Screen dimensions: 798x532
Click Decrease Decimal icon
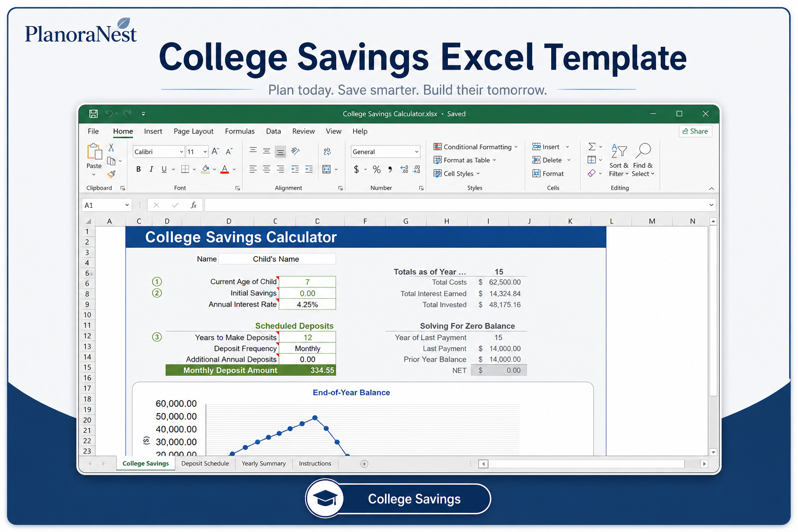(417, 169)
